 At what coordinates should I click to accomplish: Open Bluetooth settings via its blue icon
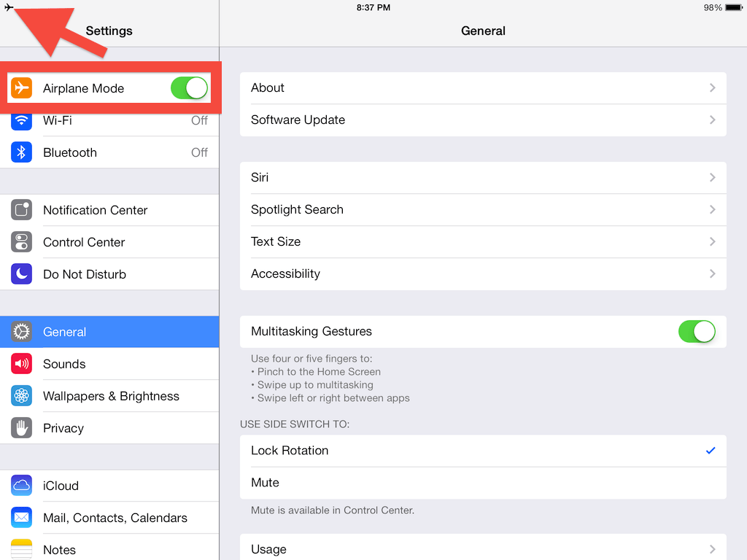[21, 152]
